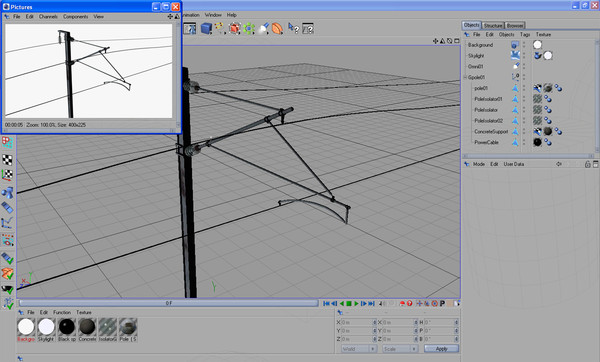Click the X position input field
Image resolution: width=600 pixels, height=362 pixels.
359,323
